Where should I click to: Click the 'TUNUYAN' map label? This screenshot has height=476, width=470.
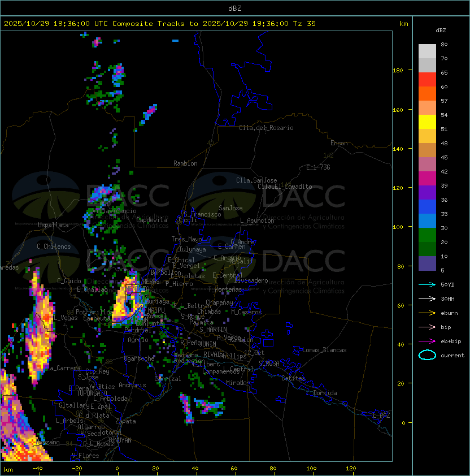tap(120, 440)
